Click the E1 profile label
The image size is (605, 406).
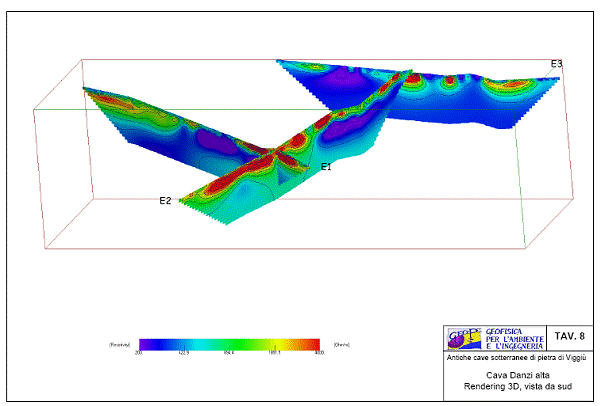326,167
